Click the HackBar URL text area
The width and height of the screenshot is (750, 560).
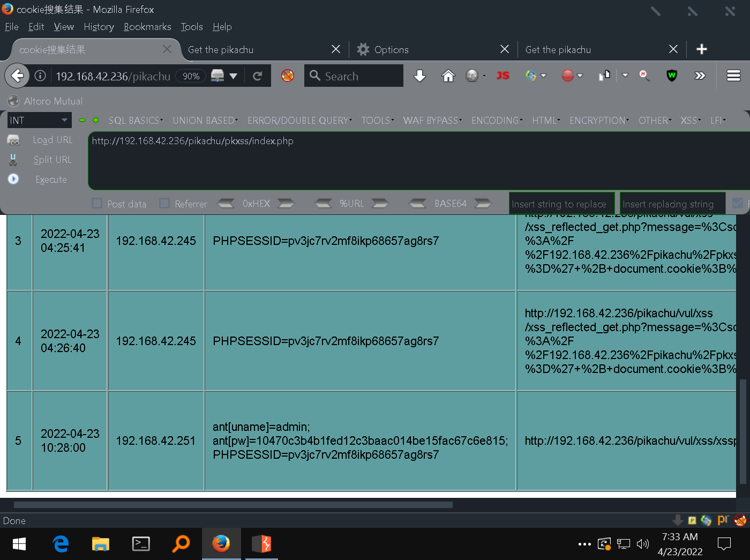(x=419, y=161)
